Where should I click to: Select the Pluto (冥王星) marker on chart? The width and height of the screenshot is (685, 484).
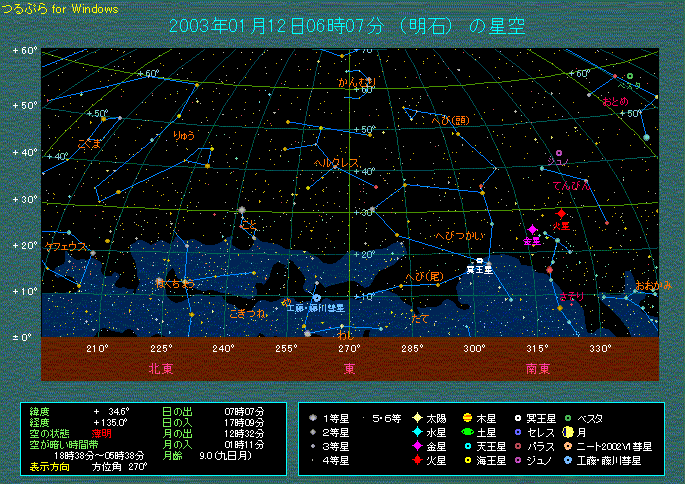click(x=480, y=261)
